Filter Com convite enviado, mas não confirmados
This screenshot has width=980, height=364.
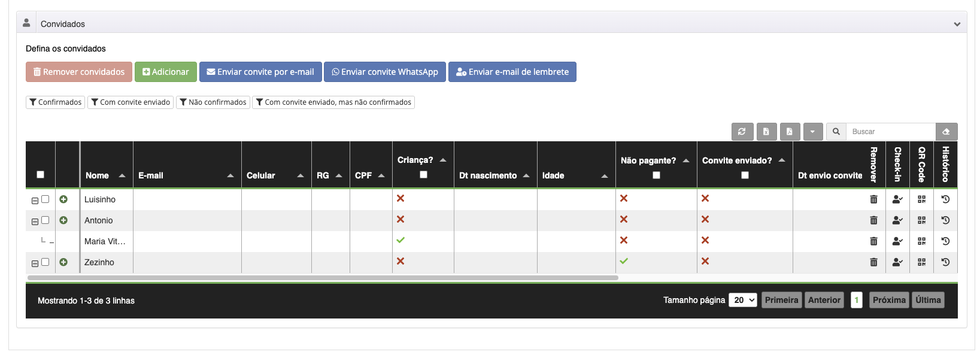[x=333, y=102]
